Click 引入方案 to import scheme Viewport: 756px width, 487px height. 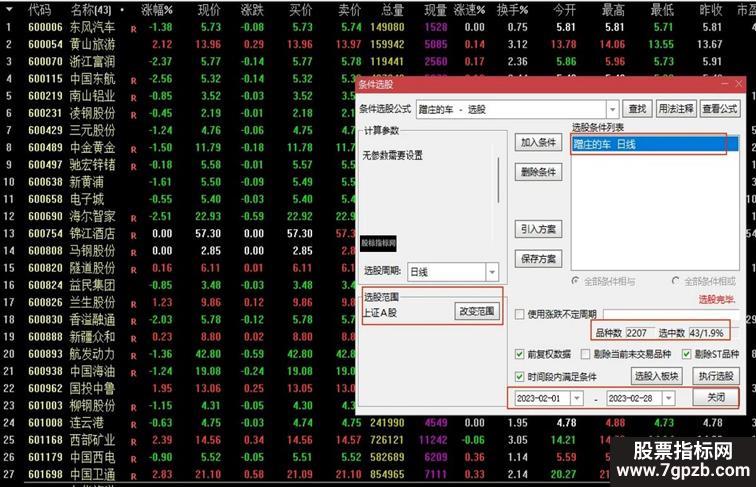538,230
